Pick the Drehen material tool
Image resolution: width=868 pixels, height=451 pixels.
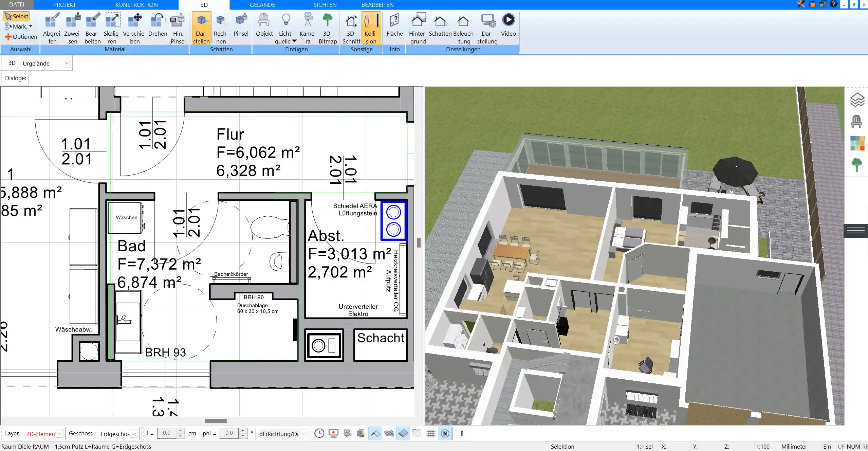click(158, 25)
